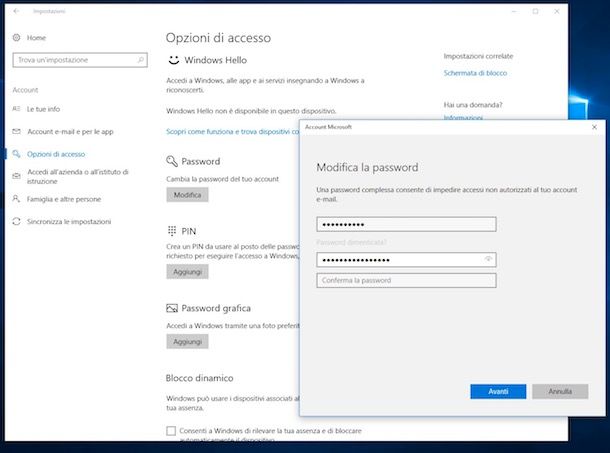
Task: Click Home in the settings sidebar
Action: pos(36,38)
